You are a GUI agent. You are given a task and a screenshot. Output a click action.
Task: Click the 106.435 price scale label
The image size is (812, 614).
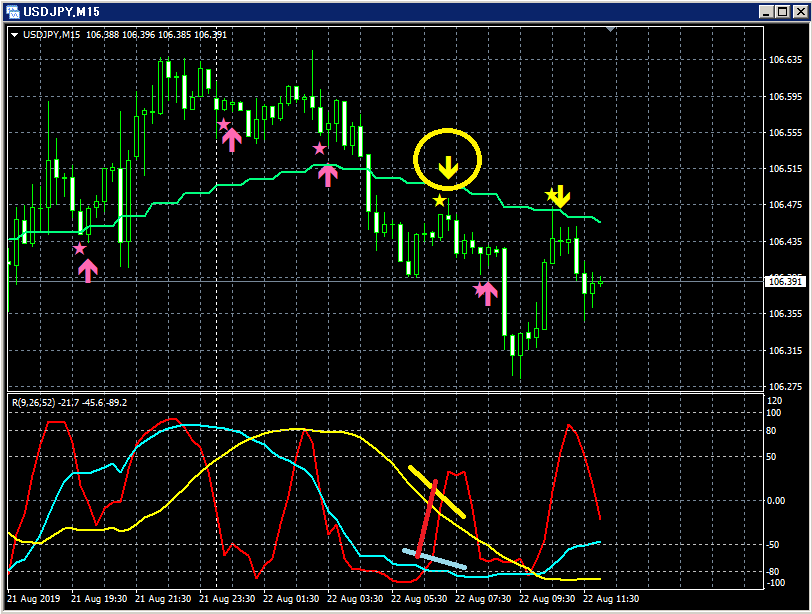pos(785,241)
